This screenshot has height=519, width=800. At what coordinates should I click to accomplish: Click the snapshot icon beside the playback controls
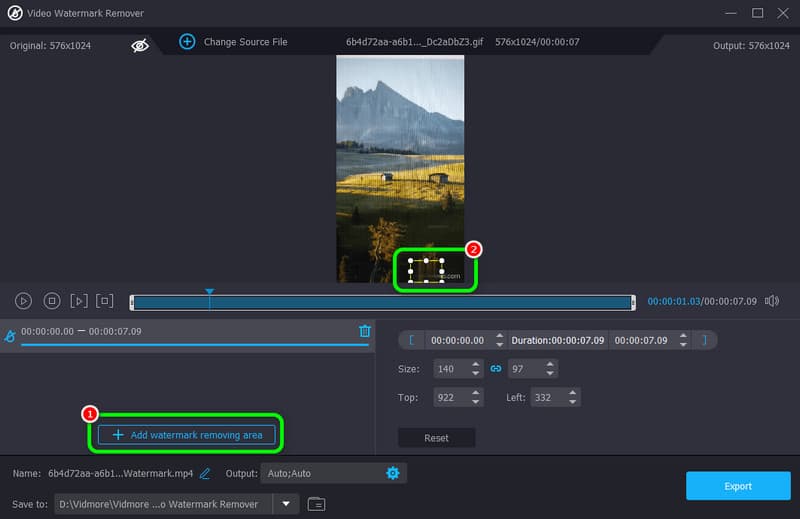(105, 300)
